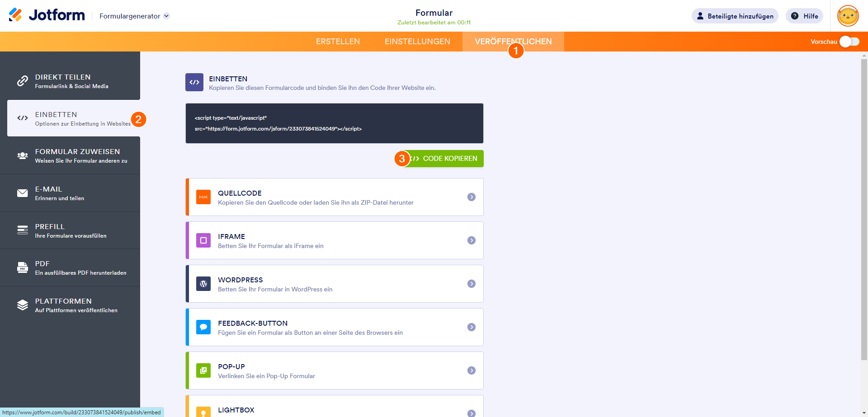Click the Formular Zuweisen people icon
Viewport: 868px width, 417px height.
(x=23, y=155)
